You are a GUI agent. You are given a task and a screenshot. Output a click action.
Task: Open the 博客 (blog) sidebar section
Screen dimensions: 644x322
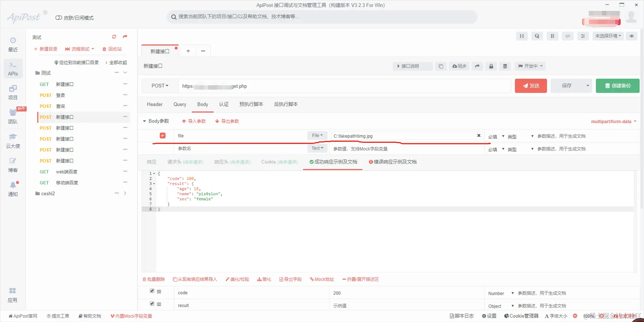pyautogui.click(x=13, y=165)
